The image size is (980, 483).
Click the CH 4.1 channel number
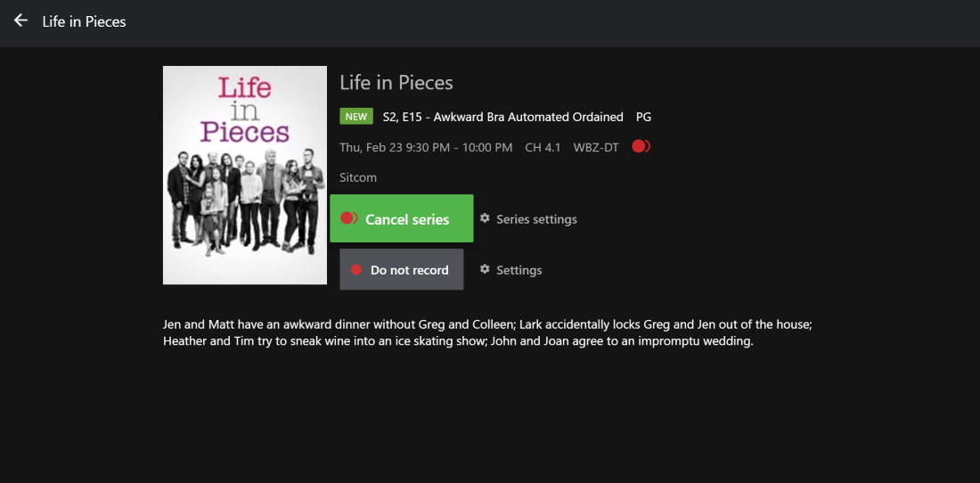coord(543,147)
